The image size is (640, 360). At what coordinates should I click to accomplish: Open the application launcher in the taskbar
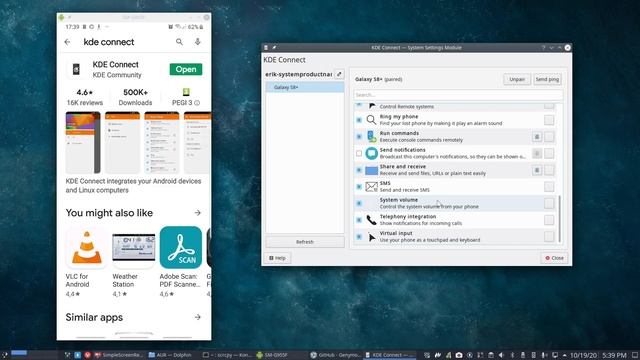(4, 355)
